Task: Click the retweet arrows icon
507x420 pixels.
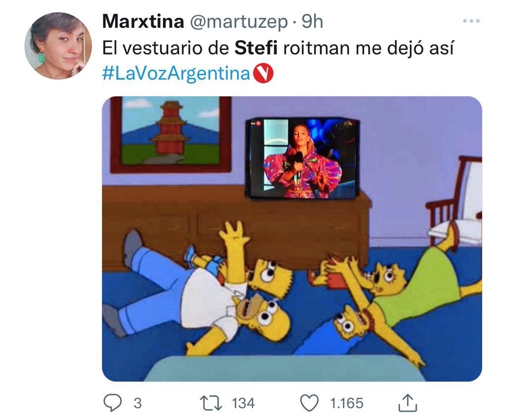Action: click(211, 404)
